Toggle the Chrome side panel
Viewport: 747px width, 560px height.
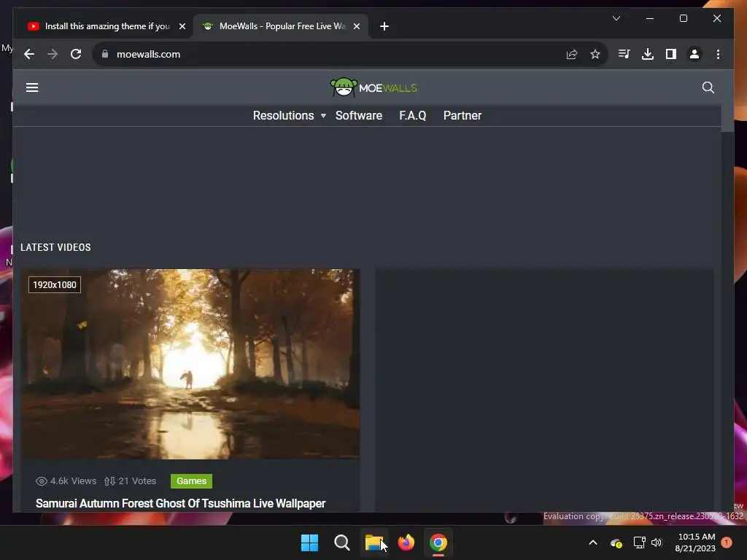pos(671,54)
